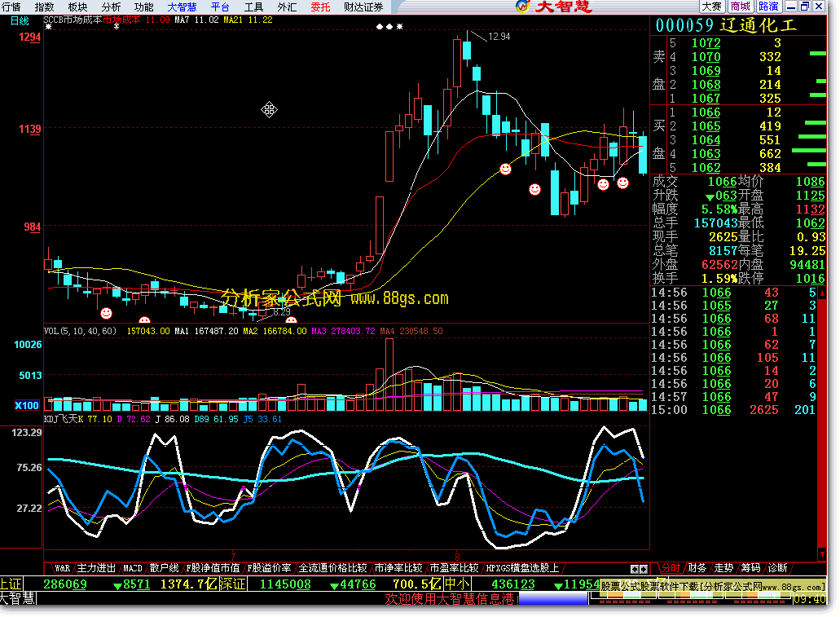This screenshot has height=617, width=840.
Task: Click the 换手 1.59% value
Action: 719,279
